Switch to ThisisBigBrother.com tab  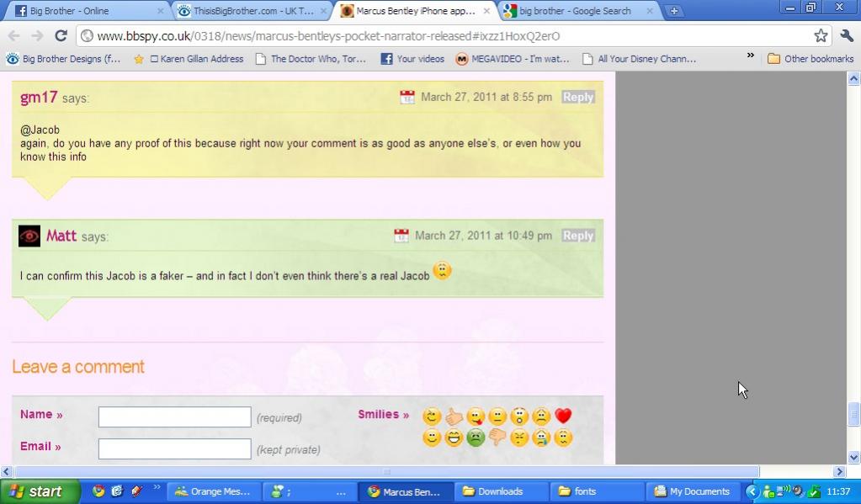point(252,11)
